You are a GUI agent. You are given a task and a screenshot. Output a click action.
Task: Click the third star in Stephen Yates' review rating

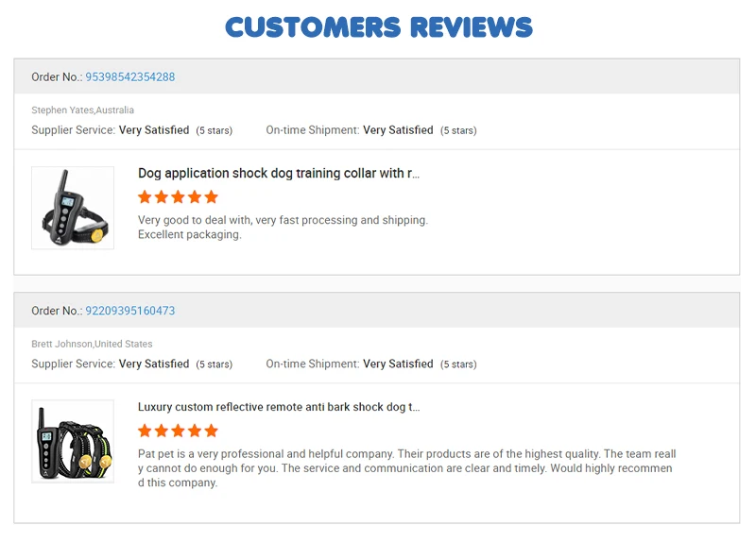[x=178, y=197]
